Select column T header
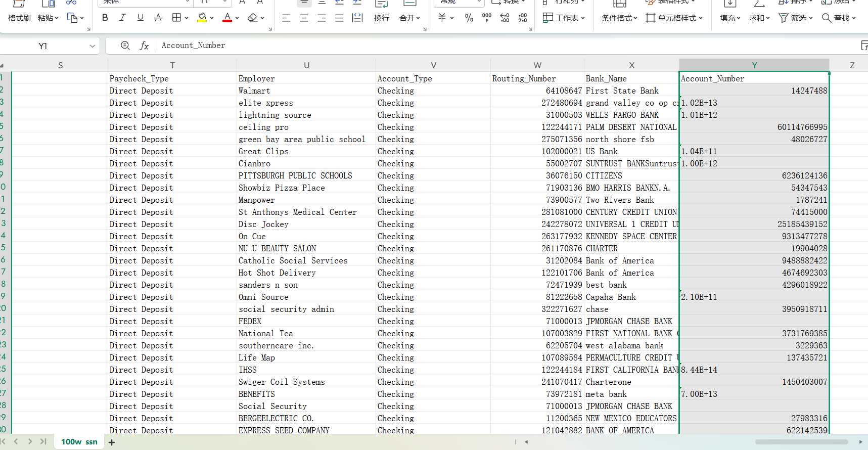 tap(172, 65)
